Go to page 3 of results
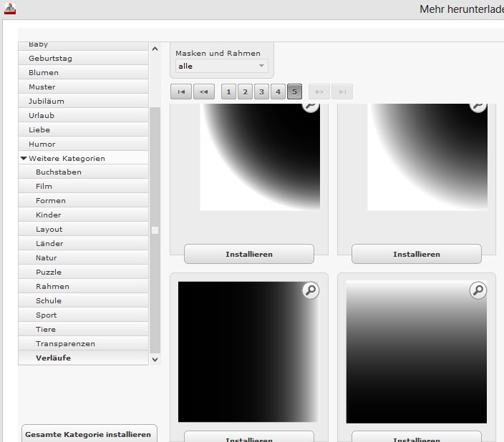Viewport: 504px width, 442px height. pos(261,92)
